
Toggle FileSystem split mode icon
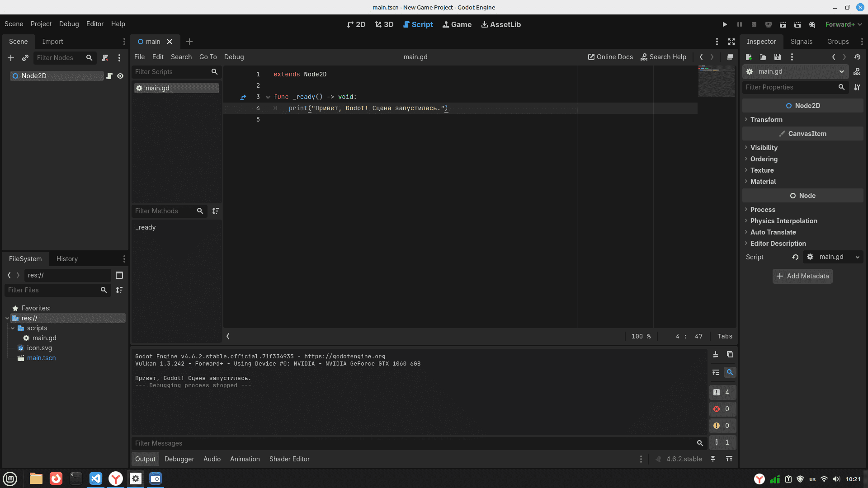[x=119, y=275]
